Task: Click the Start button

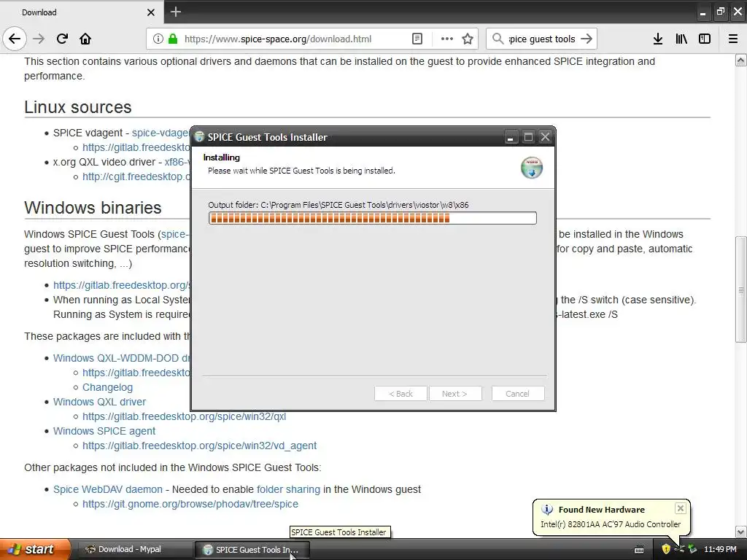Action: [35, 549]
